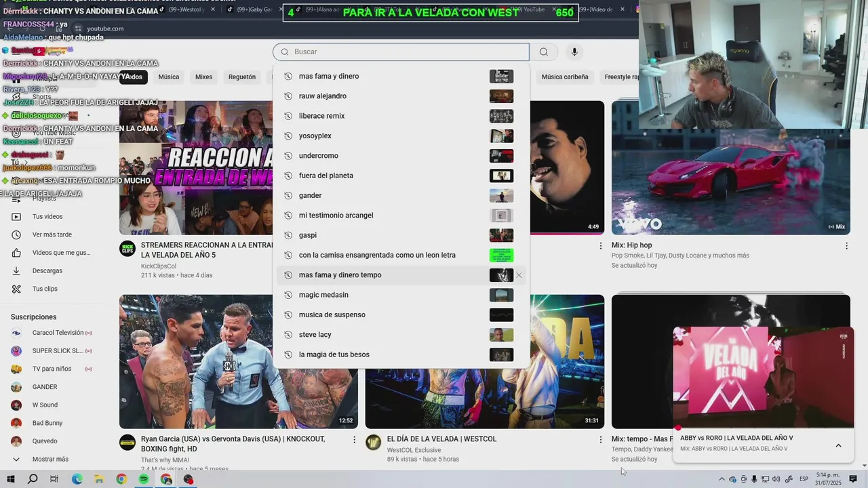The image size is (868, 488).
Task: Select 'mi testimonio arcangel' suggestion
Action: [x=401, y=216]
